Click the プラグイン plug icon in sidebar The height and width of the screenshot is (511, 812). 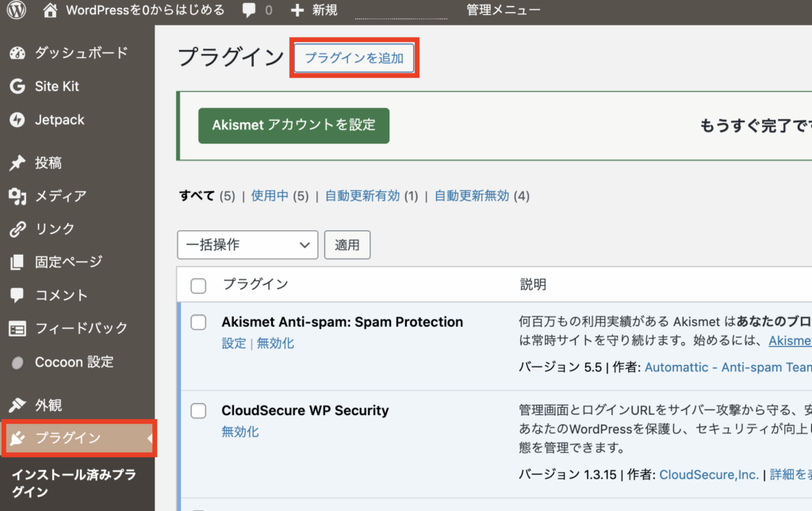pyautogui.click(x=17, y=439)
